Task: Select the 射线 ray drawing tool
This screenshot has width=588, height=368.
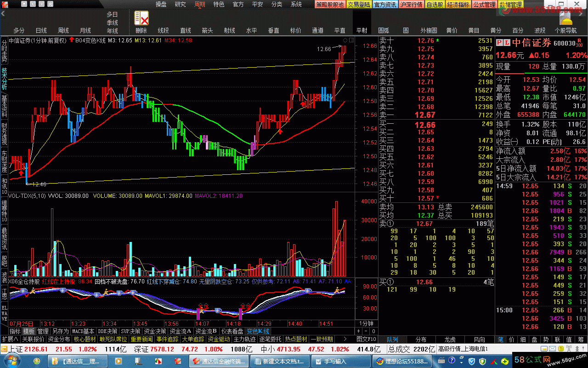Action: pos(229,30)
